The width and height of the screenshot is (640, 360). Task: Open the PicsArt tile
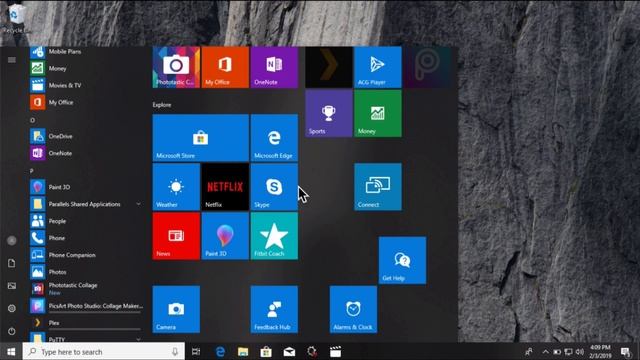pos(427,67)
